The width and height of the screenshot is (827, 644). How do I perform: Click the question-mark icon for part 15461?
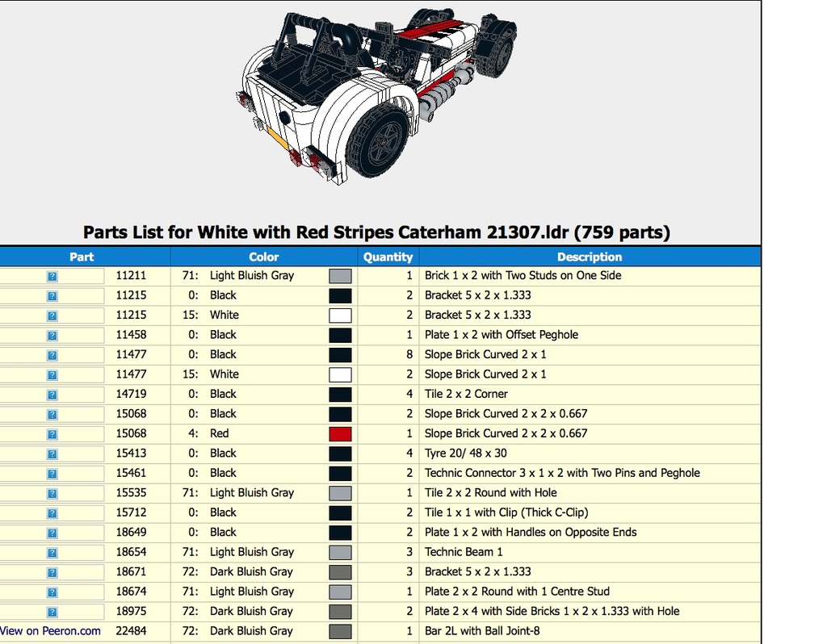coord(52,474)
